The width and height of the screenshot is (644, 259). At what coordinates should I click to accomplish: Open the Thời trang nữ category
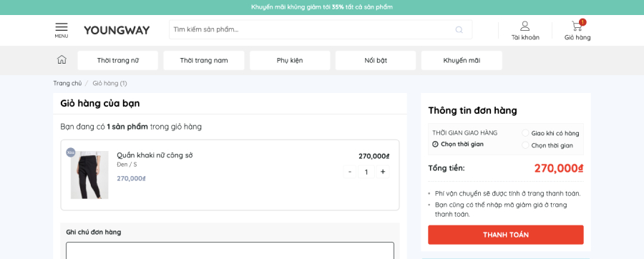pyautogui.click(x=118, y=60)
